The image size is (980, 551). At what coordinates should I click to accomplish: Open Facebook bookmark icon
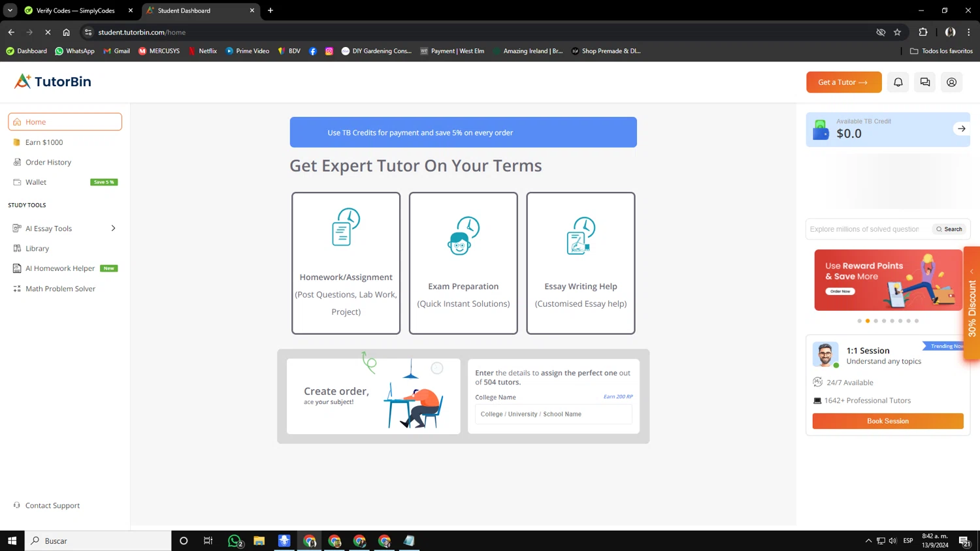[313, 51]
